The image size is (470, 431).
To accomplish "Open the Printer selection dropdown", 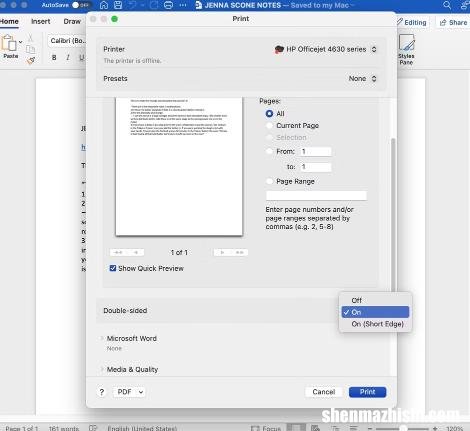I will point(325,49).
